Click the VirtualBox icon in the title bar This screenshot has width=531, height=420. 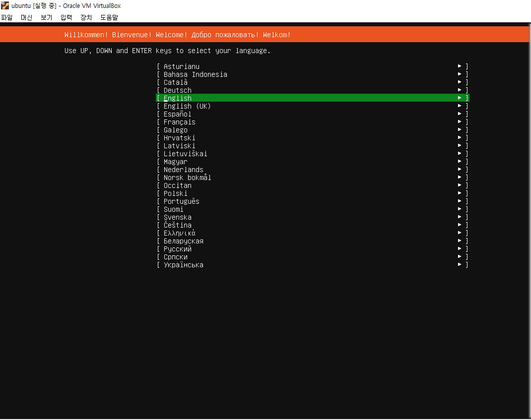5,5
